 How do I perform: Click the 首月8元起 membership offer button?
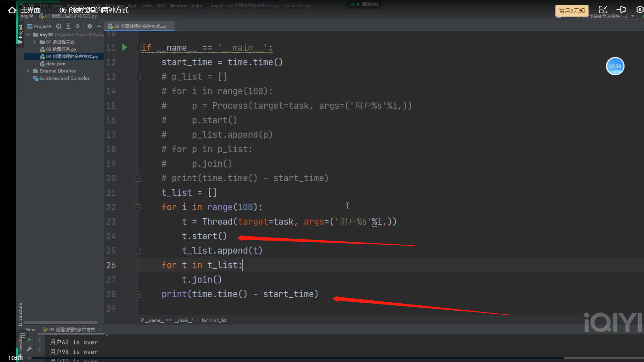(572, 11)
